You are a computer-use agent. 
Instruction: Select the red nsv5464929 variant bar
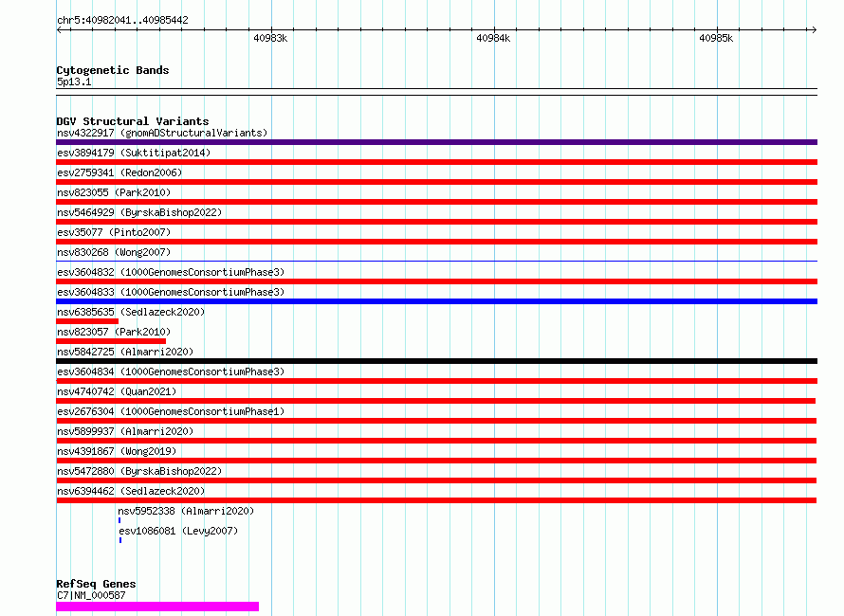436,222
